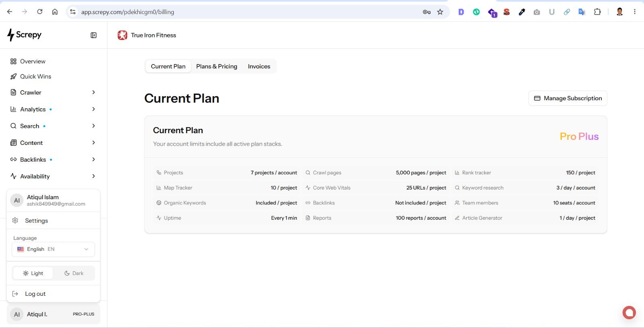This screenshot has width=644, height=328.
Task: Expand the Content section chevron
Action: click(93, 142)
